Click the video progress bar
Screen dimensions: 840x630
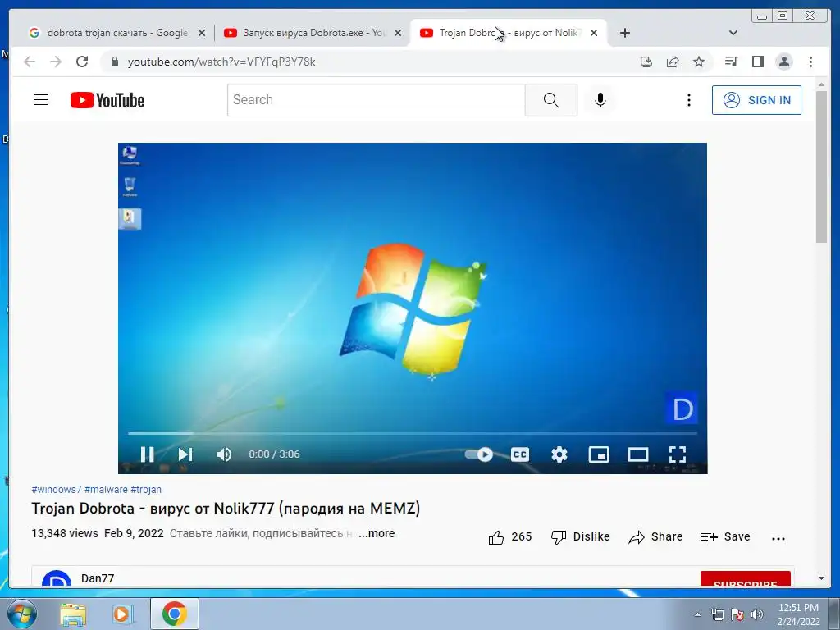(413, 433)
